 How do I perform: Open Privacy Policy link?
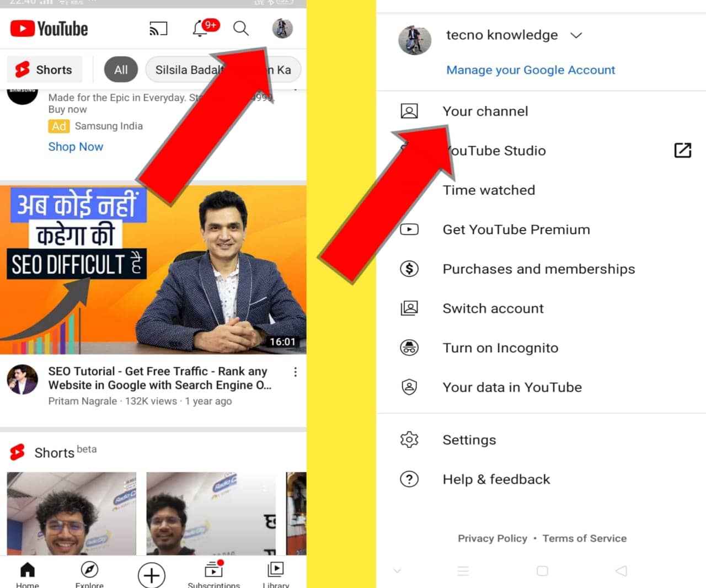pyautogui.click(x=493, y=538)
